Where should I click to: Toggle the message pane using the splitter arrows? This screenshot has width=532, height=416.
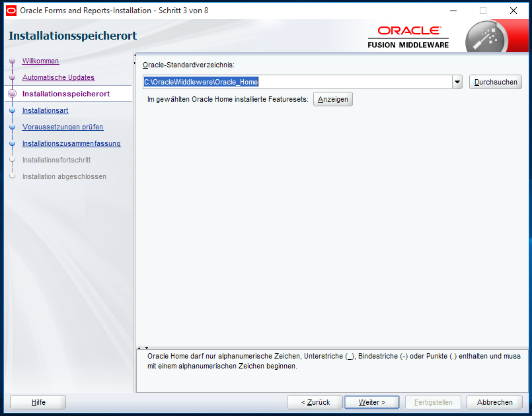click(x=143, y=348)
